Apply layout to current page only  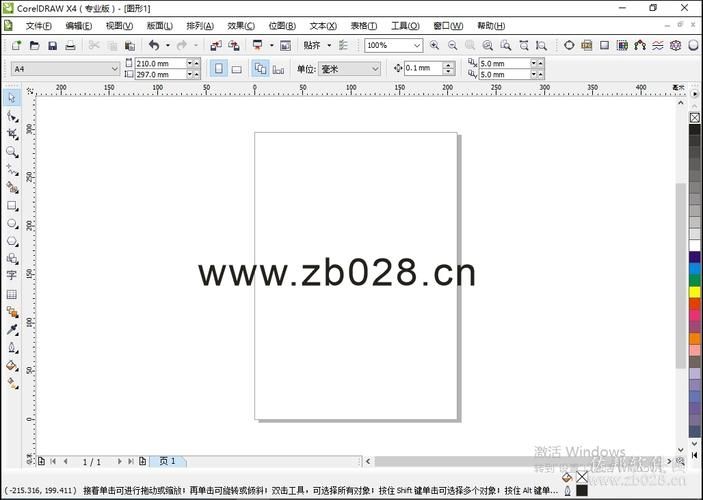pos(278,69)
